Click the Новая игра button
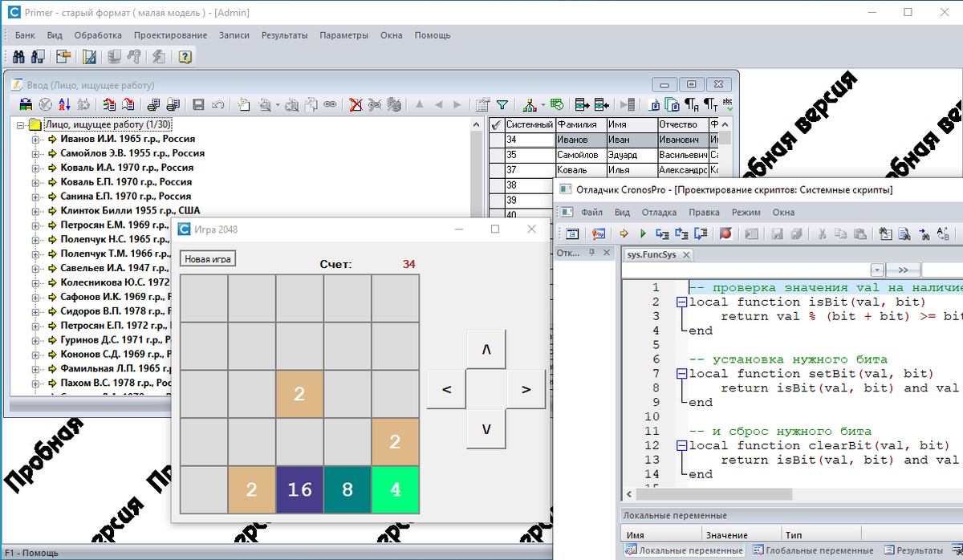Image resolution: width=963 pixels, height=560 pixels. point(208,259)
